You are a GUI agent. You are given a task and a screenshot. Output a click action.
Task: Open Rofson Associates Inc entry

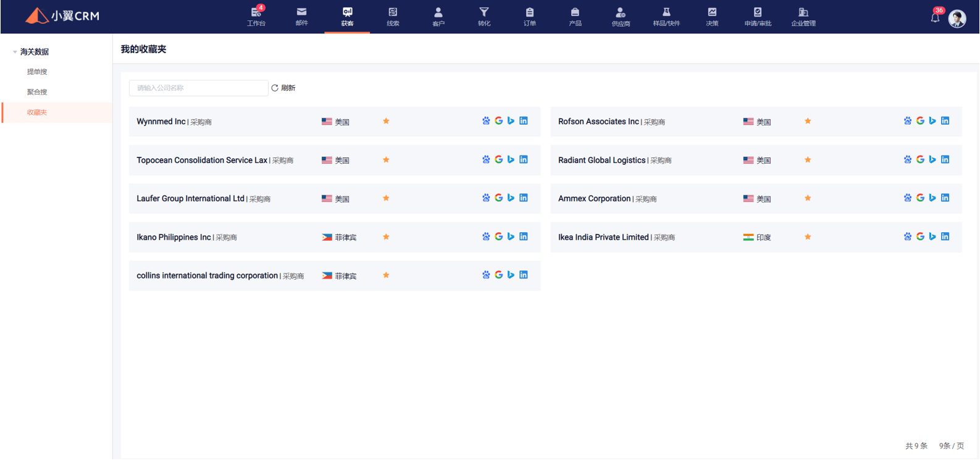click(598, 122)
